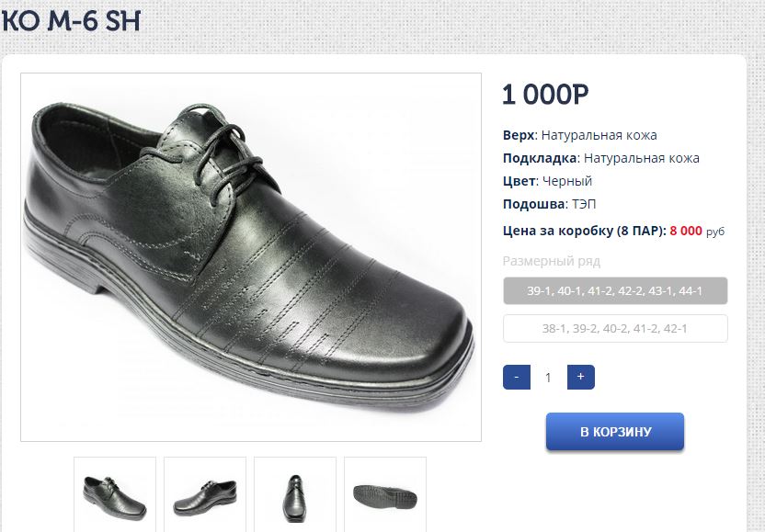Show the third thumbnail, shoe seen end-on
Screen dimensions: 765x532
coord(295,494)
